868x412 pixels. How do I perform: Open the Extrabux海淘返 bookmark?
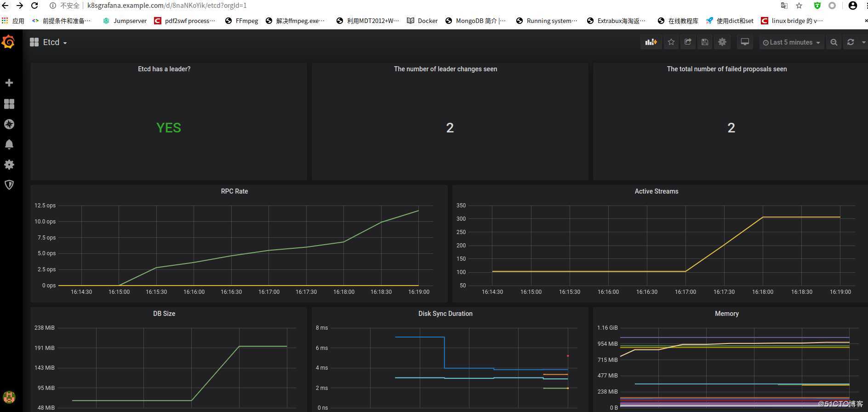pos(617,21)
